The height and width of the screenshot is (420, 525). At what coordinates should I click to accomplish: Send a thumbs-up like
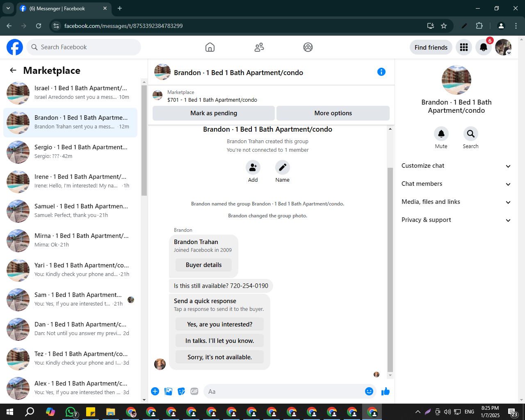point(386,391)
